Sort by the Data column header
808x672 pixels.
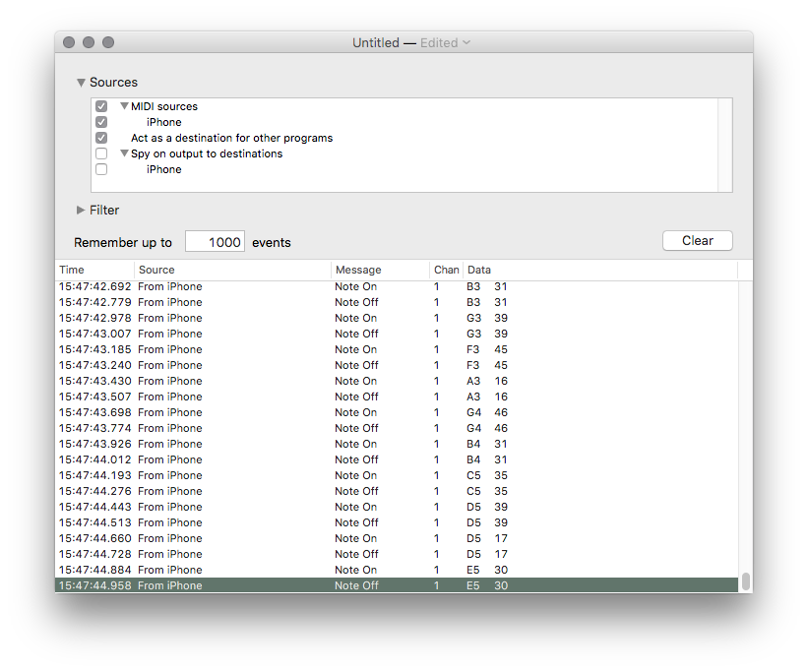[x=600, y=270]
